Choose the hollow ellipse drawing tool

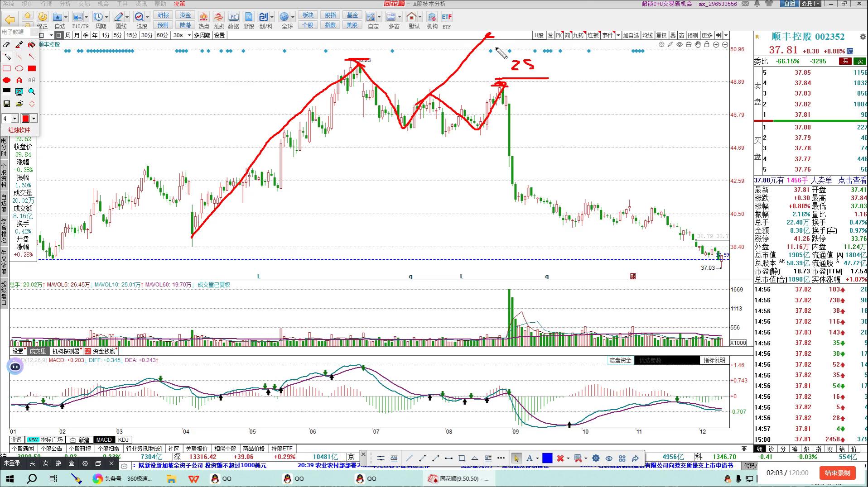tap(19, 68)
